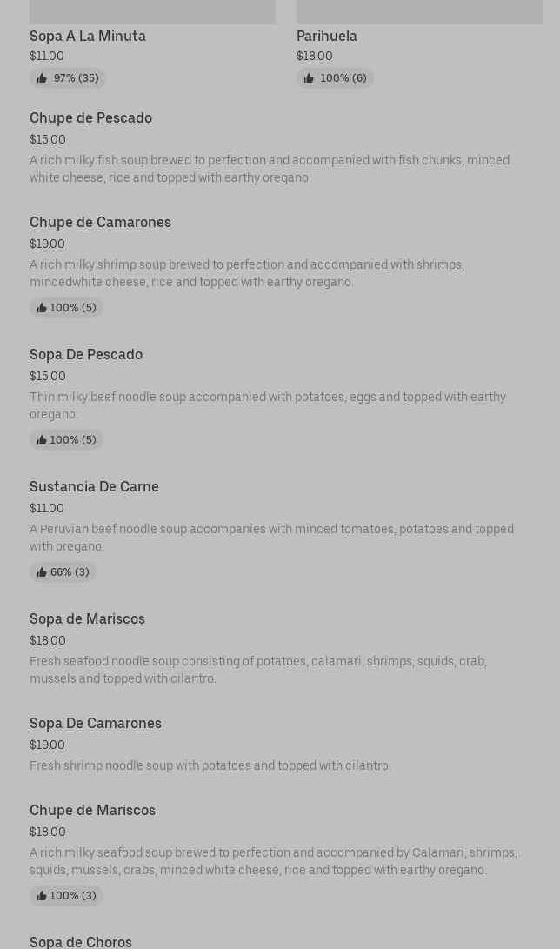Click thumbs-up rating icon for Chupe de Mariscos
The width and height of the screenshot is (560, 949).
[x=42, y=896]
